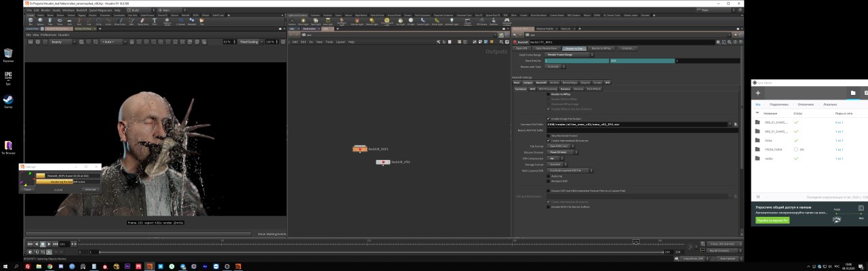Select the L-System shelf tool

180,21
